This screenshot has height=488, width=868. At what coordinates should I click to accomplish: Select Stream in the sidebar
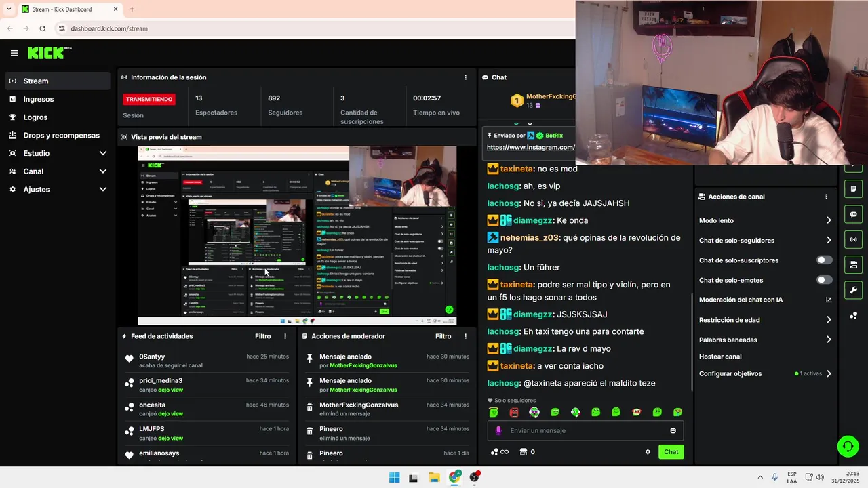tap(58, 81)
